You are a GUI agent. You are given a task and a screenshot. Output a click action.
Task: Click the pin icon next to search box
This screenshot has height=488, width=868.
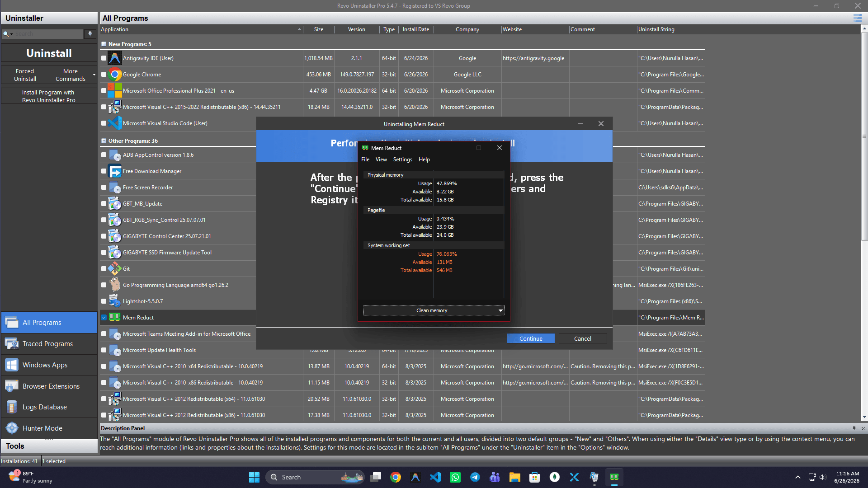point(90,34)
